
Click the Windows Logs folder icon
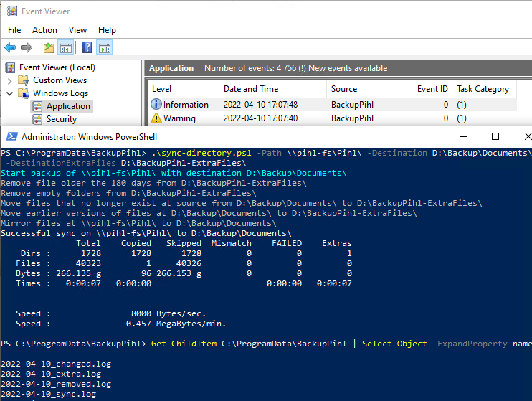(24, 93)
